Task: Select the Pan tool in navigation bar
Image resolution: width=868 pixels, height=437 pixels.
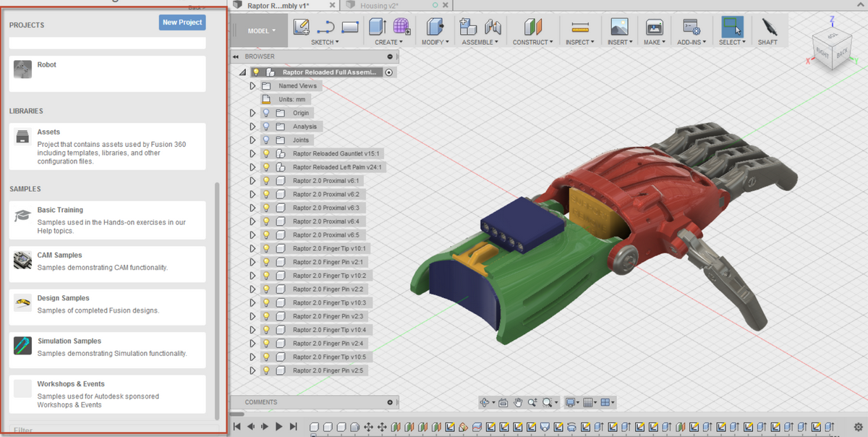Action: (519, 402)
